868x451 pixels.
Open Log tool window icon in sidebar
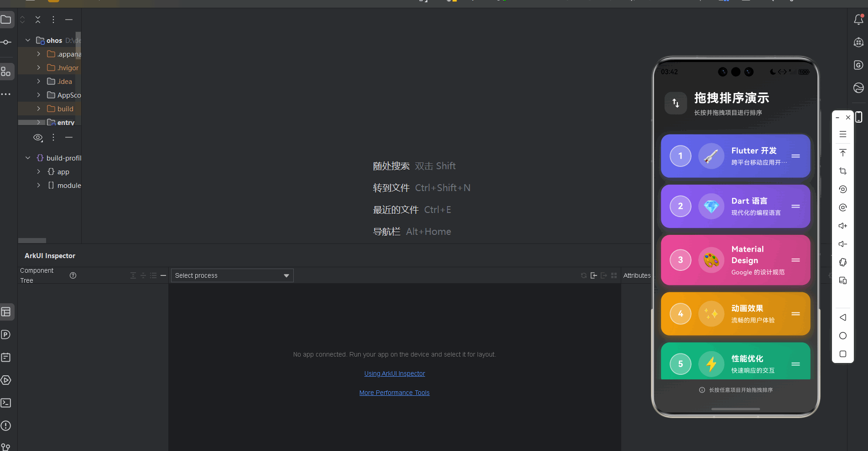click(6, 358)
